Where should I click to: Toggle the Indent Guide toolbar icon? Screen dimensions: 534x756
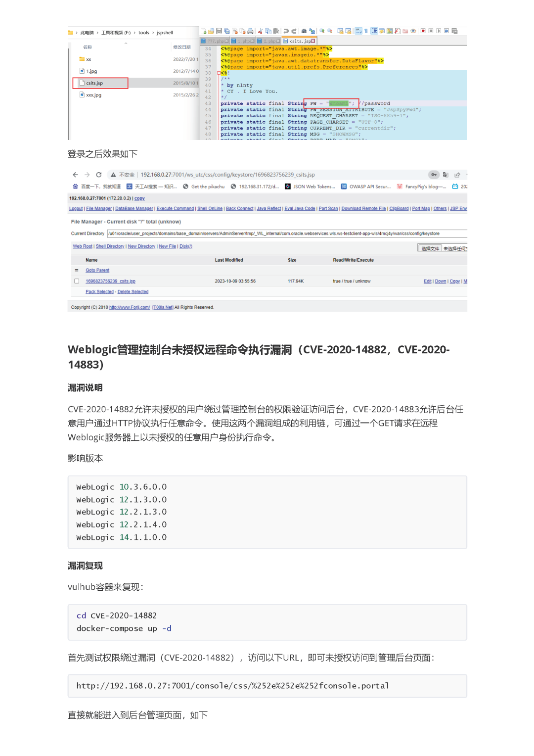coord(374,31)
